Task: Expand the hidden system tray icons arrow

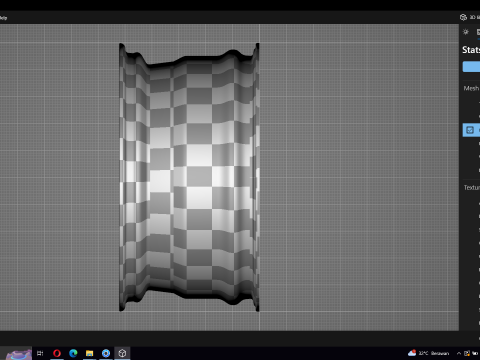Action: tap(459, 353)
